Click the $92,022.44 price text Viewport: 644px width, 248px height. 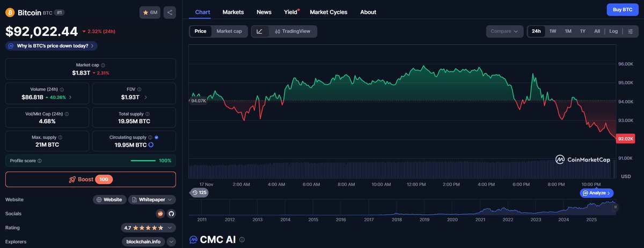click(41, 32)
